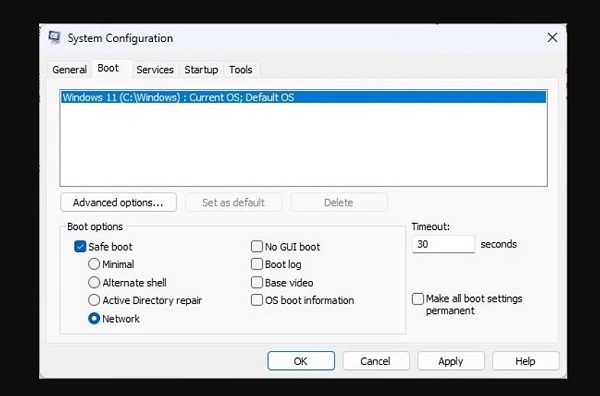Click the Cancel button
This screenshot has width=600, height=396.
[x=376, y=361]
